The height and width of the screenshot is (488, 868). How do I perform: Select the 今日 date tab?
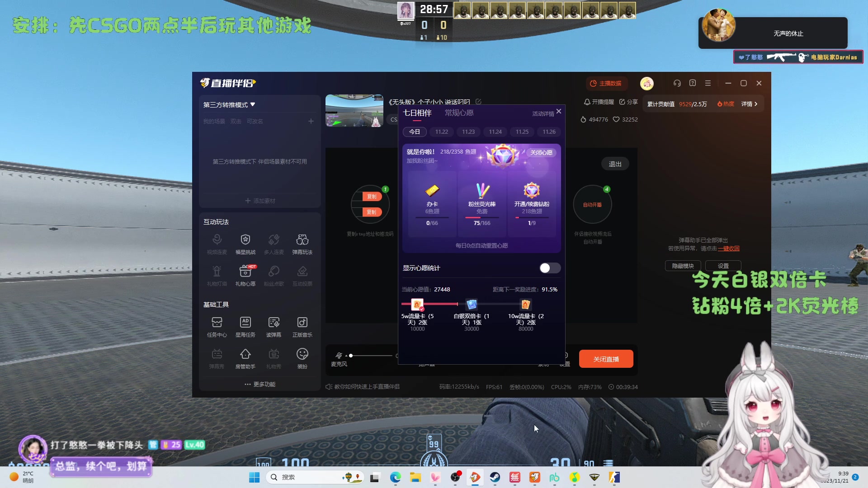(415, 131)
